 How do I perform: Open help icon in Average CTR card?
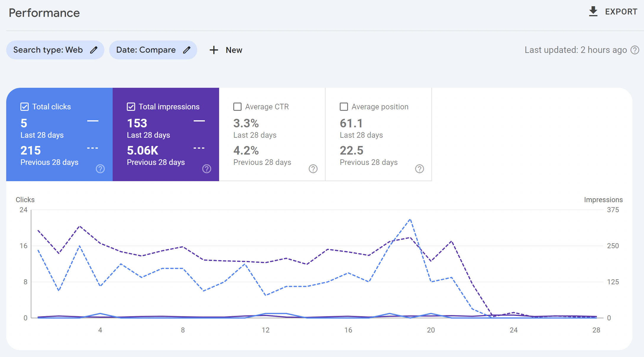(x=313, y=169)
